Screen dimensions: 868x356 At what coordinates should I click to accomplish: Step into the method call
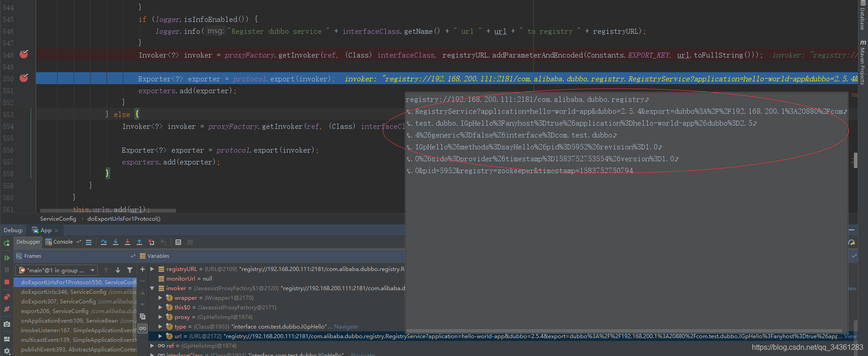tap(116, 242)
